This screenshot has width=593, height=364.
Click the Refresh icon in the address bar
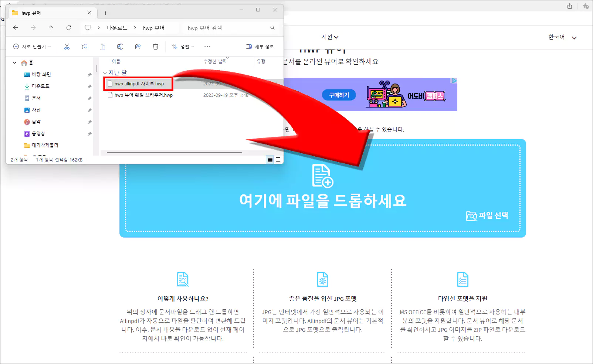coord(69,28)
